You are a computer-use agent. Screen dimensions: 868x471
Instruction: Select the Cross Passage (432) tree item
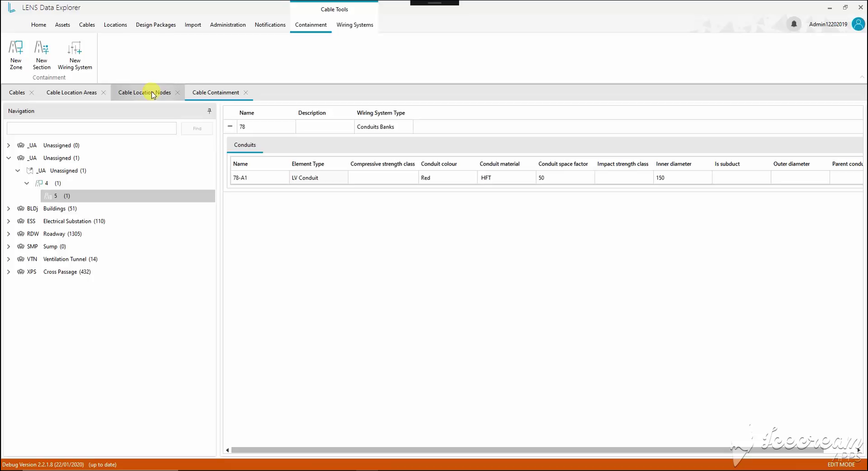[x=67, y=272]
